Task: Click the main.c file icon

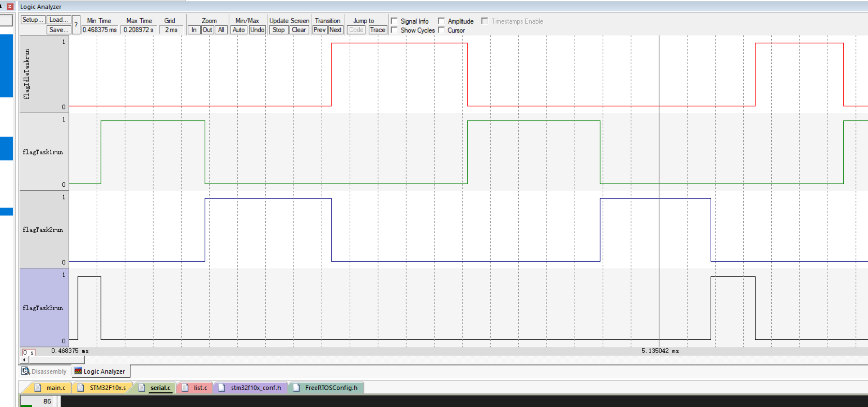Action: tap(38, 388)
